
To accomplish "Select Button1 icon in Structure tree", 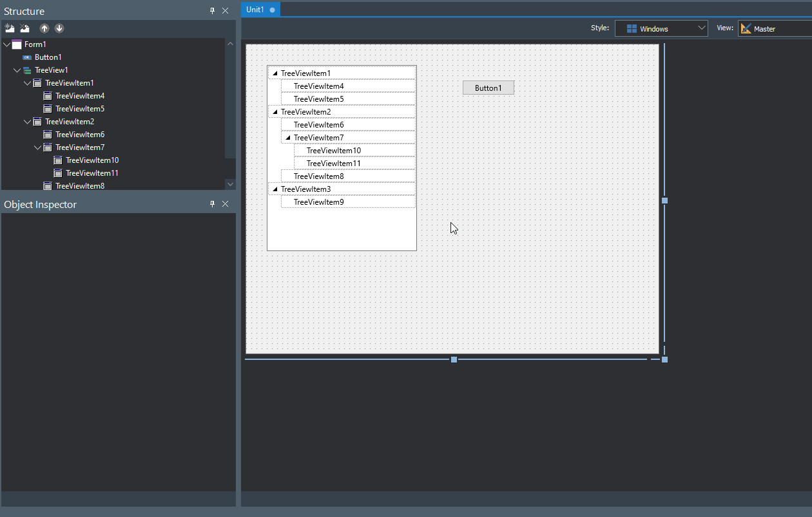I will pyautogui.click(x=27, y=57).
